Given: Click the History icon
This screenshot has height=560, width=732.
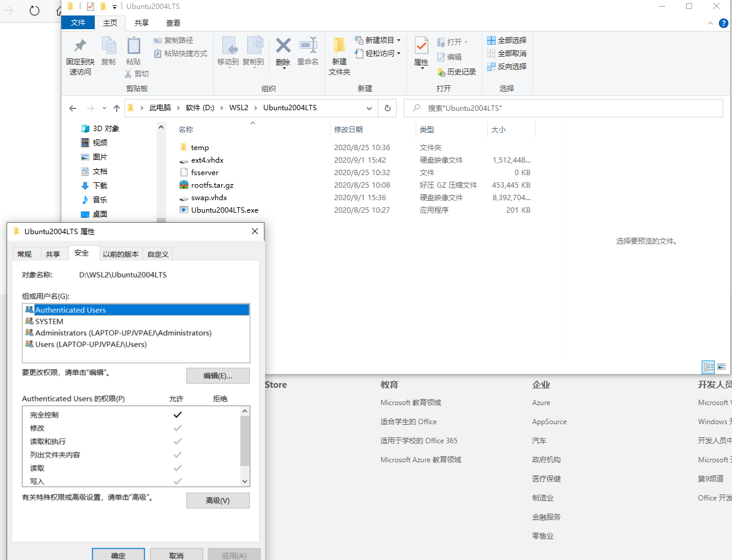Looking at the screenshot, I should tap(456, 72).
